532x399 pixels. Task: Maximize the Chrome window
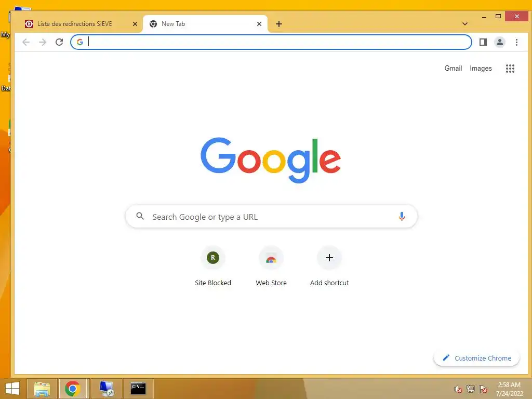click(x=498, y=16)
